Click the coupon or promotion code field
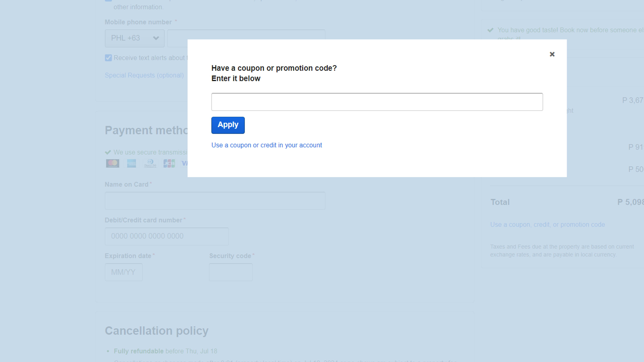This screenshot has width=644, height=362. pos(377,102)
